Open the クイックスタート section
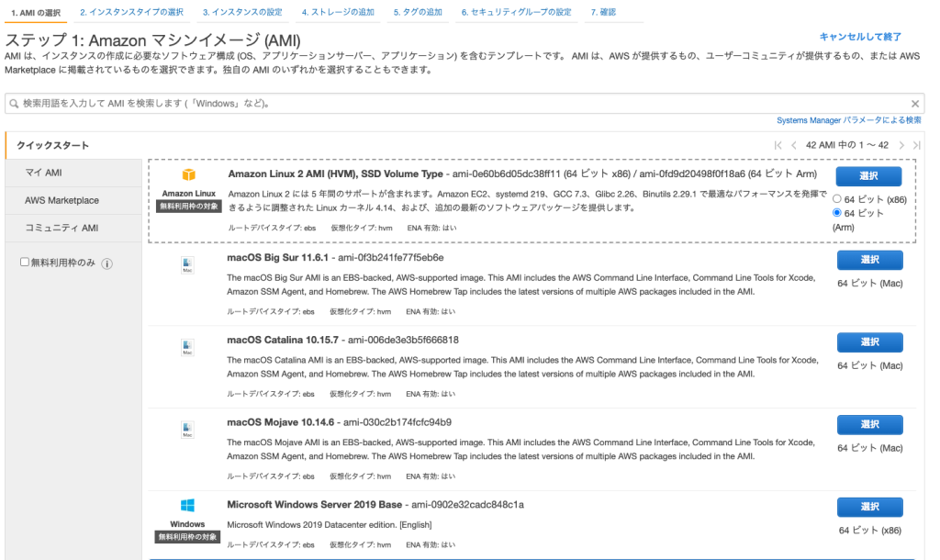Viewport: 940px width, 560px height. pyautogui.click(x=73, y=146)
